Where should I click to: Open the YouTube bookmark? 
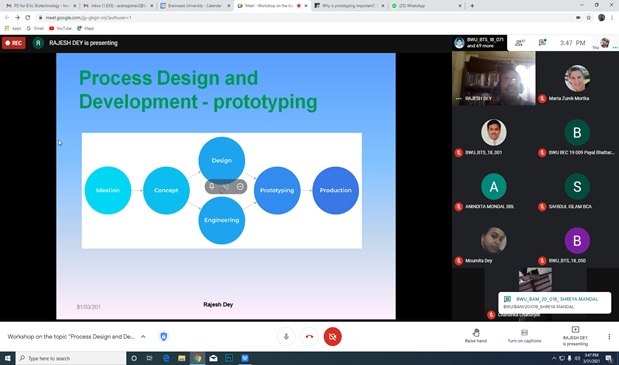[x=60, y=28]
